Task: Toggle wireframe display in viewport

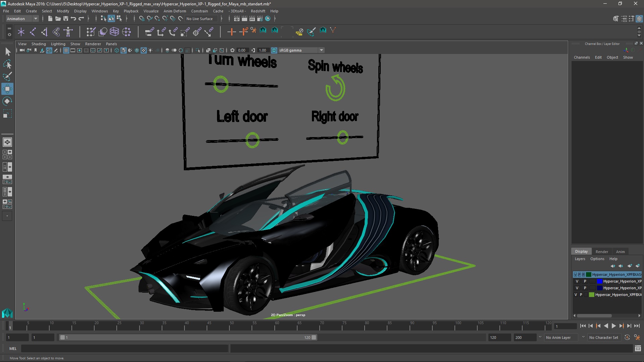Action: [x=117, y=50]
